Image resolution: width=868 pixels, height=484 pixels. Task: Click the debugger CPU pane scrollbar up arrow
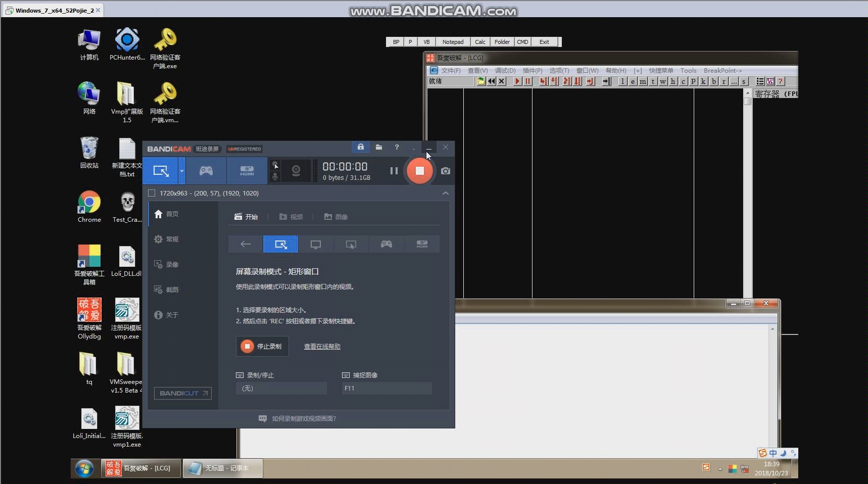click(748, 93)
